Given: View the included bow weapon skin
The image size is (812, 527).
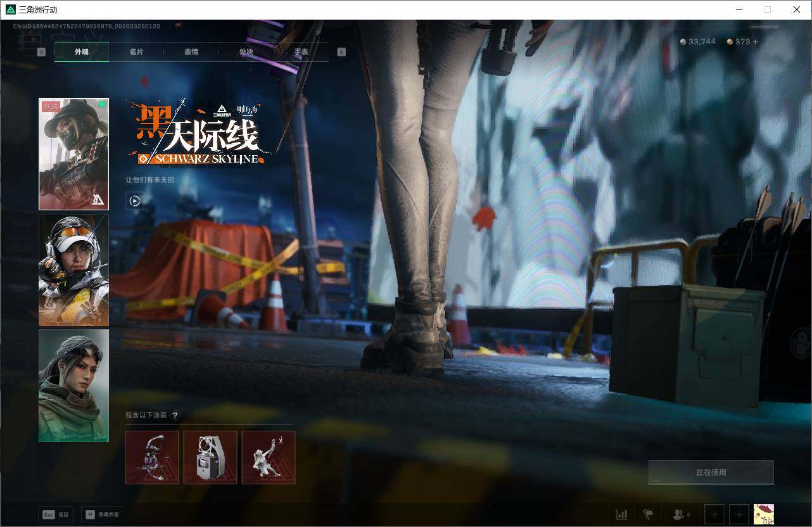Looking at the screenshot, I should point(152,457).
